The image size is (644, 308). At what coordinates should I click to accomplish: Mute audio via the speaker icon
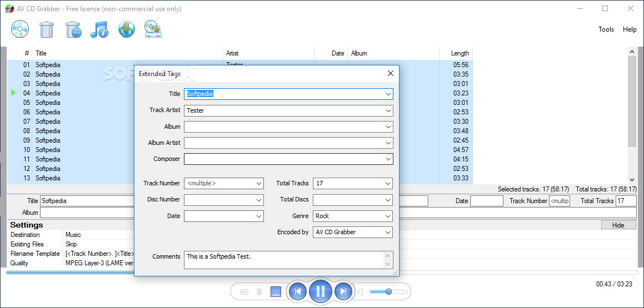(361, 291)
